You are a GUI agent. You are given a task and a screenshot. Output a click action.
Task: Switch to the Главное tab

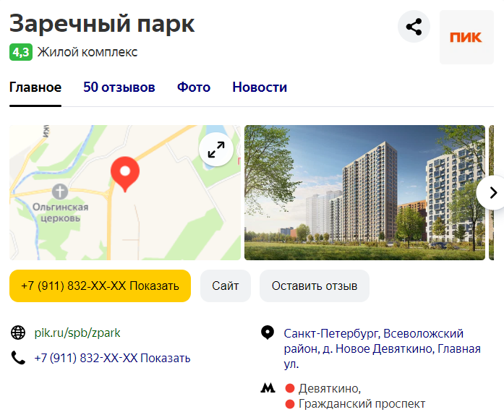click(35, 87)
